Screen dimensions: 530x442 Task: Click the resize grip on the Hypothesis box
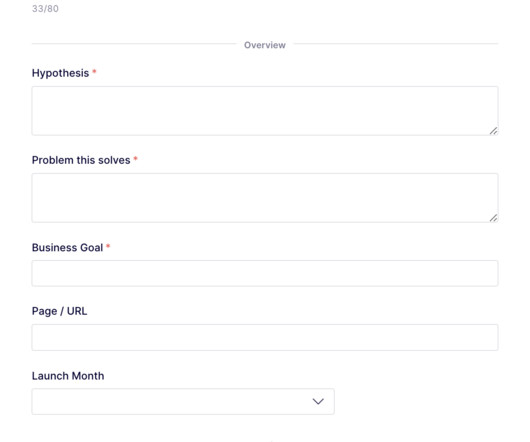point(493,131)
